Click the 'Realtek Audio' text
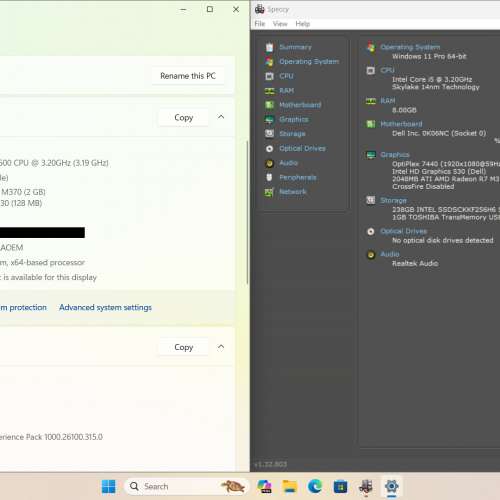Screen dimensions: 500x500 coord(415,263)
